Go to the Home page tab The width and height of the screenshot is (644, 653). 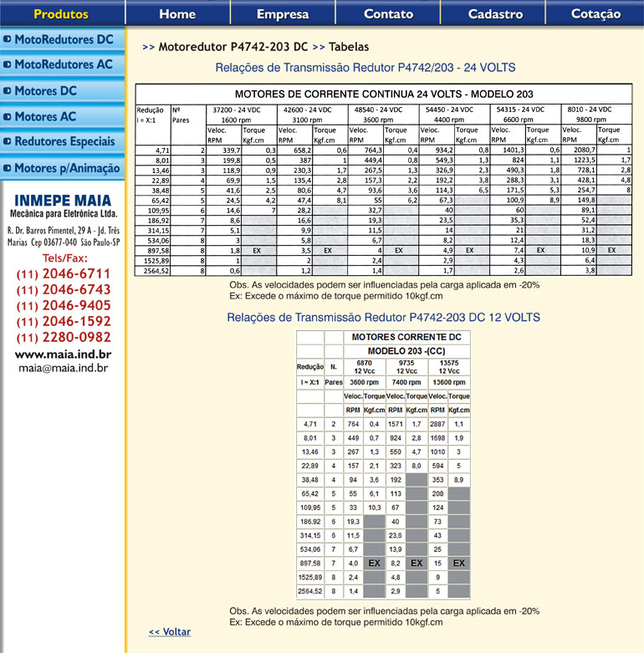(x=177, y=14)
